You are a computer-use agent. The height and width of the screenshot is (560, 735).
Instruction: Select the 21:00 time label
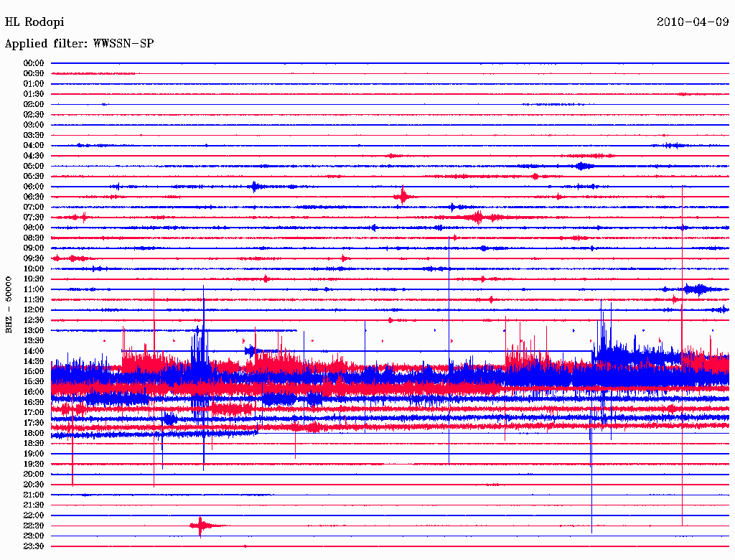(34, 495)
